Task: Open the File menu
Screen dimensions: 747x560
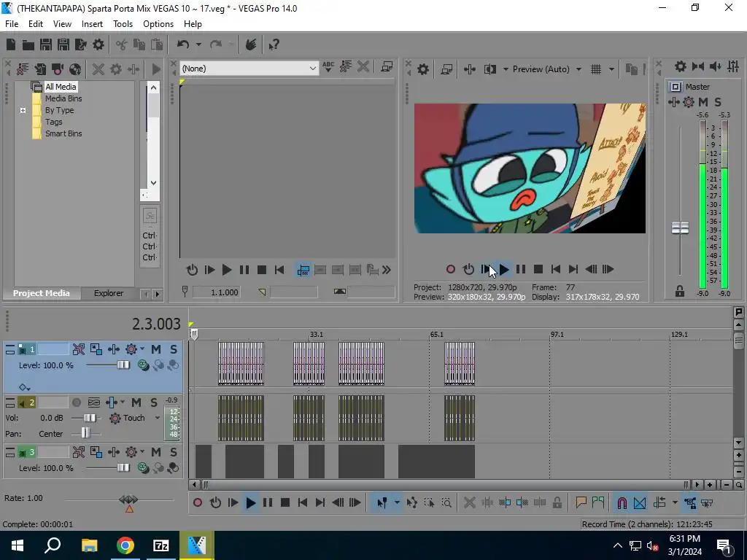Action: point(12,24)
